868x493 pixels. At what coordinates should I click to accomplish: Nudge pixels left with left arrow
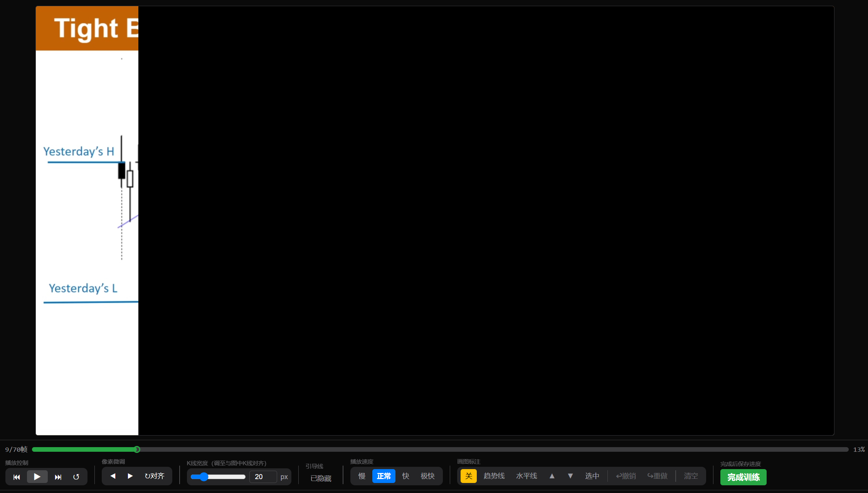click(113, 476)
